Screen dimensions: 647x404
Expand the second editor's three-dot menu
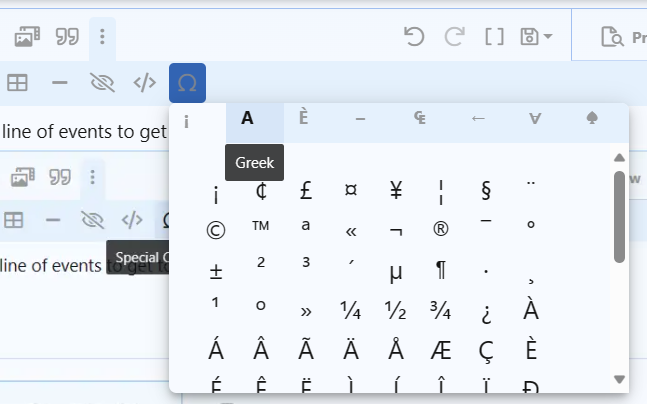92,178
